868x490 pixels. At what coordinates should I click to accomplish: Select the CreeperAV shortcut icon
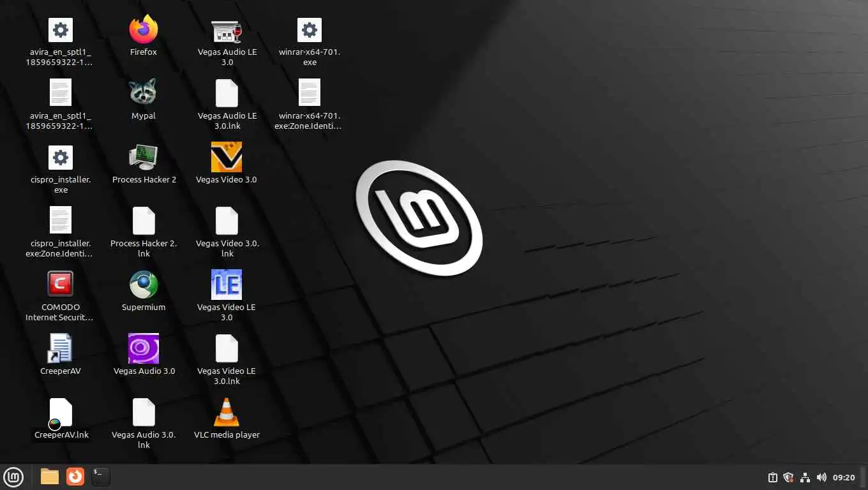tap(61, 348)
